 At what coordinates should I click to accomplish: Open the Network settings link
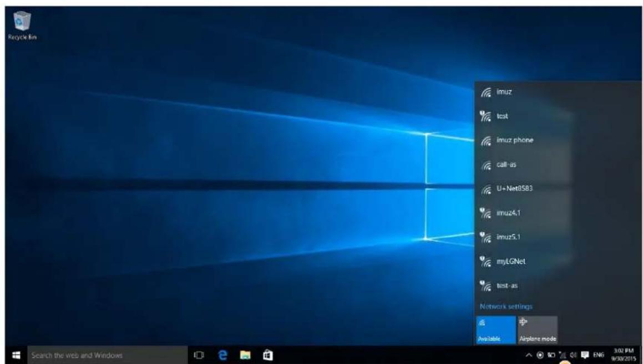[505, 306]
